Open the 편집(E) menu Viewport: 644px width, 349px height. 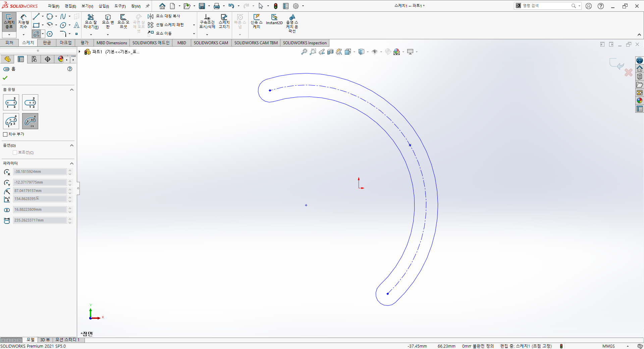click(x=70, y=6)
